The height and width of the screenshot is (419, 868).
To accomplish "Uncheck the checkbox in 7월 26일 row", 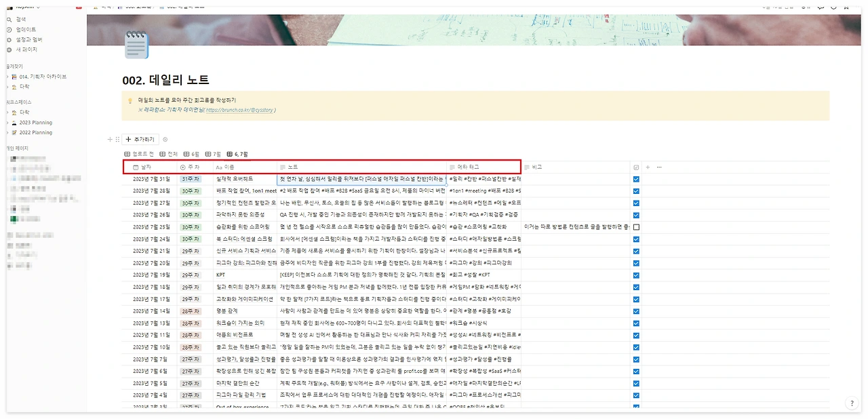I will click(x=636, y=215).
